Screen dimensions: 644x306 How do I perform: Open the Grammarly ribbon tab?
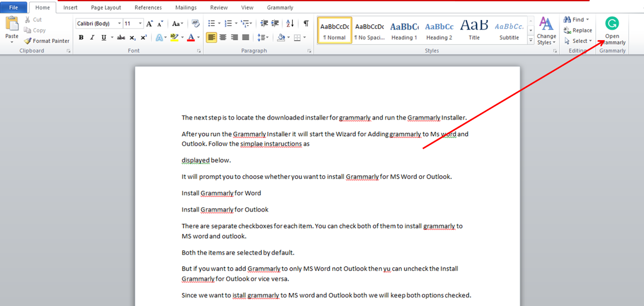(x=280, y=8)
